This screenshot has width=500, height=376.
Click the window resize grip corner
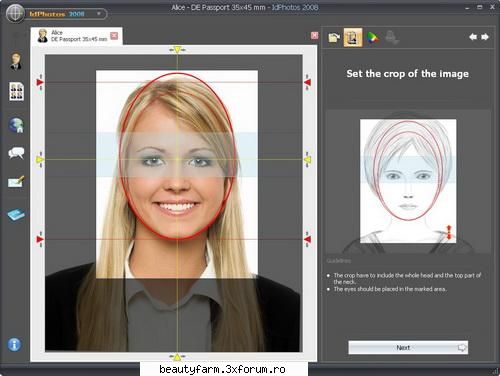click(x=494, y=371)
